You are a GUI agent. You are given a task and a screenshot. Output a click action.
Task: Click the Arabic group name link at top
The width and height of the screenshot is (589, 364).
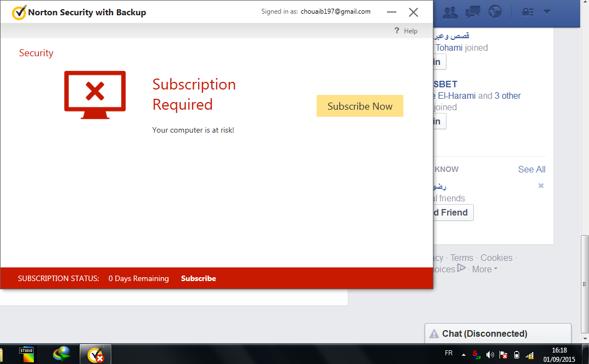tap(452, 35)
